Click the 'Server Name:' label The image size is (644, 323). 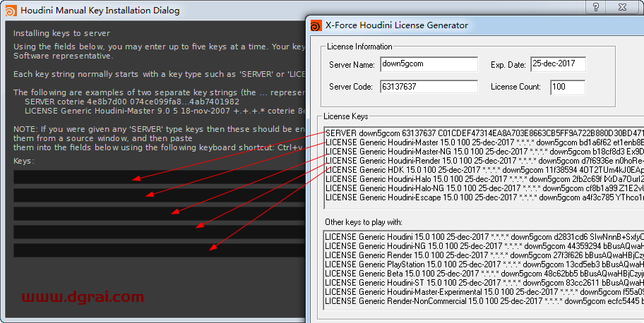coord(352,65)
